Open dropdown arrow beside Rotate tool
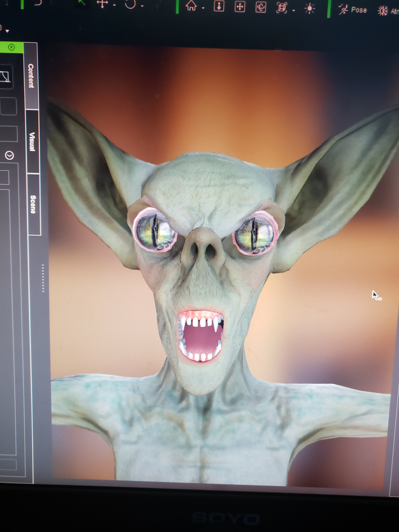The width and height of the screenshot is (399, 532). pyautogui.click(x=142, y=6)
